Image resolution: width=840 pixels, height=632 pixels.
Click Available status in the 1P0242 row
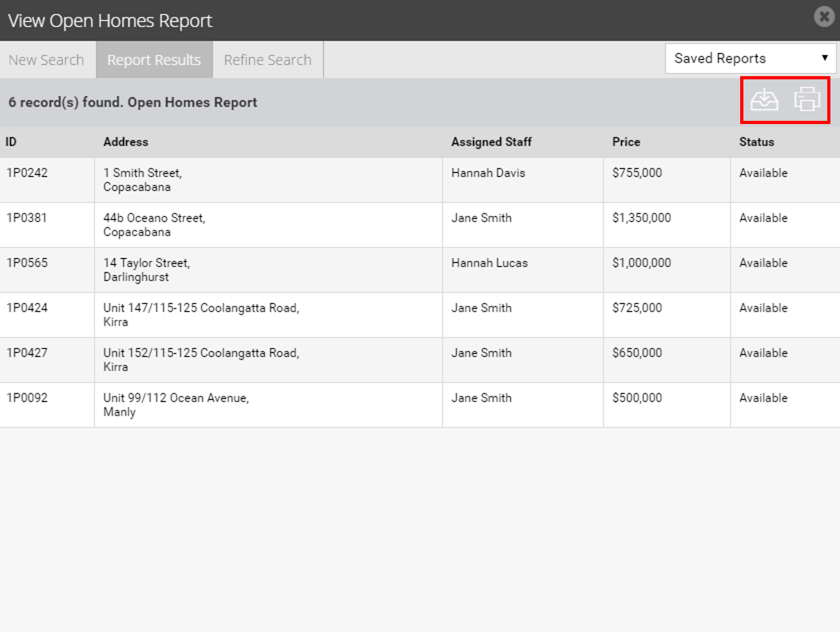[763, 173]
